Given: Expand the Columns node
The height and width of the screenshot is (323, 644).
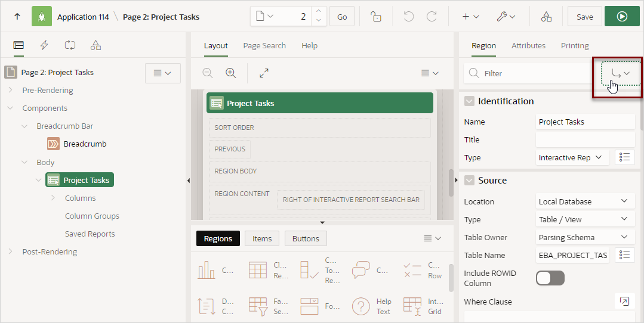Looking at the screenshot, I should 53,198.
